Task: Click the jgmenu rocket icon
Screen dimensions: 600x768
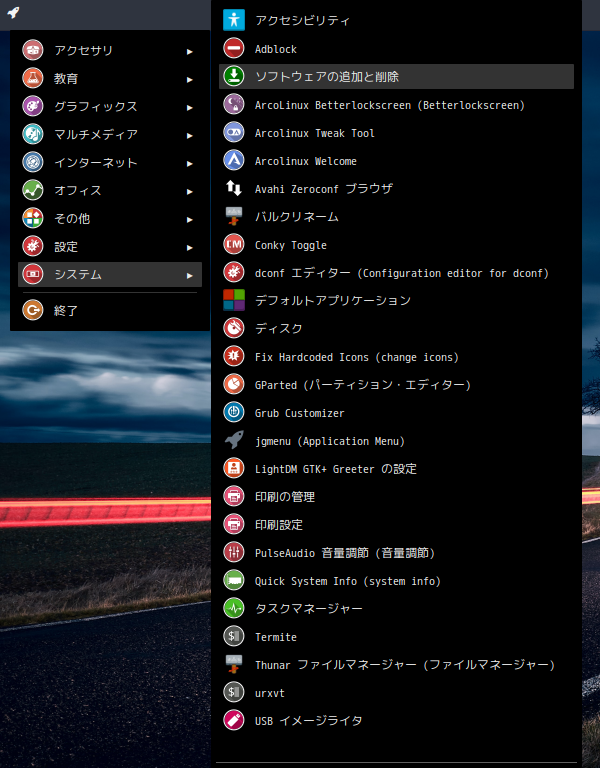Action: [234, 440]
